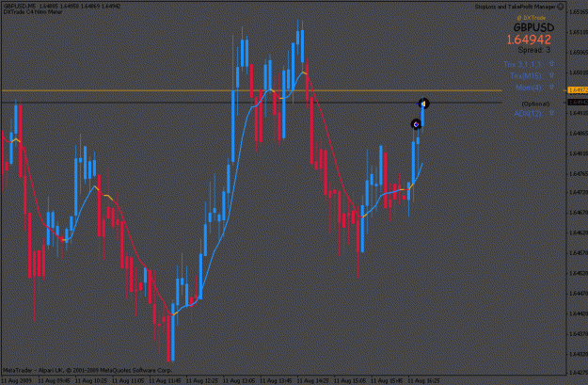Click the 'Mom(4)' indicator label
Image resolution: width=588 pixels, height=385 pixels.
[x=529, y=88]
